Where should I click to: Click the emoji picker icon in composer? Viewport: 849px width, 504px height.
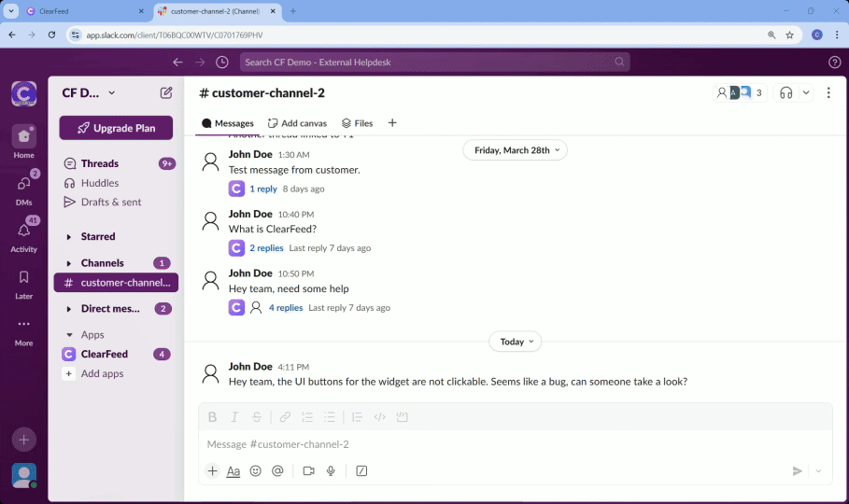point(255,471)
